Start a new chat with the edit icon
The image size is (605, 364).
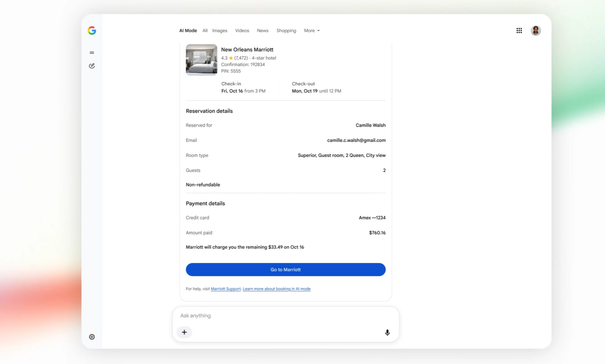pos(92,66)
